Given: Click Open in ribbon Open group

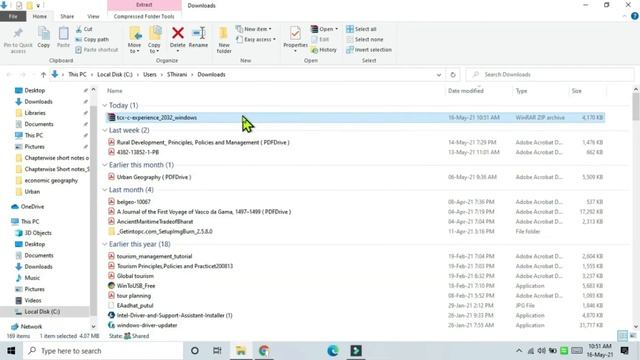Looking at the screenshot, I should [x=324, y=29].
